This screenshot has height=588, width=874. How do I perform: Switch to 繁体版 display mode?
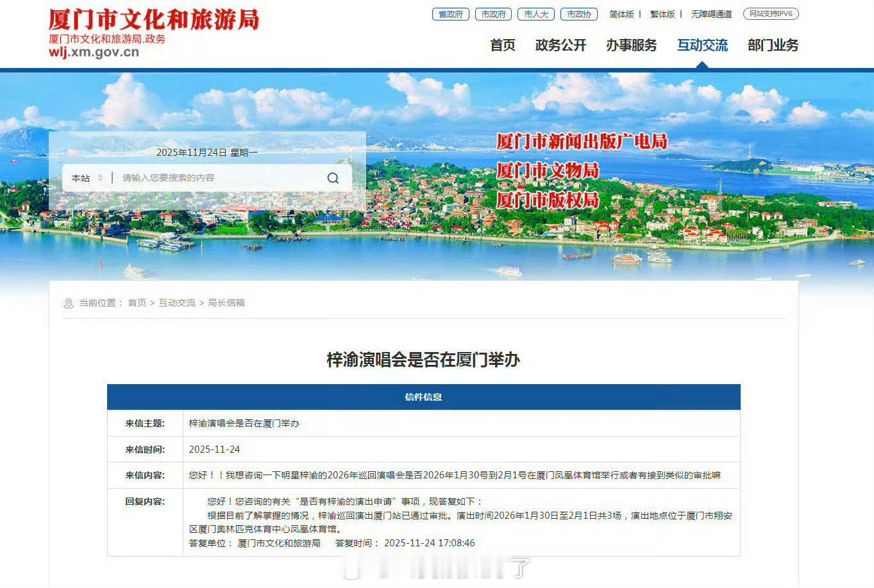point(662,13)
